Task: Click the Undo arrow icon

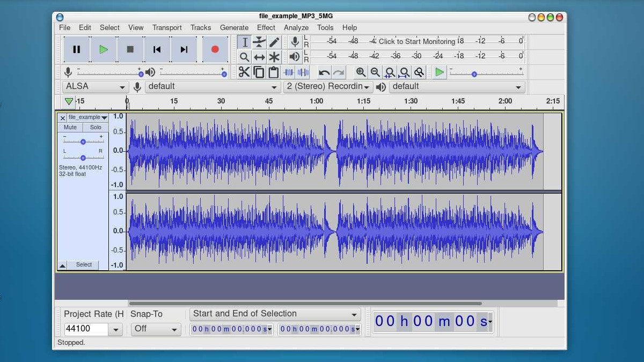Action: pos(324,72)
